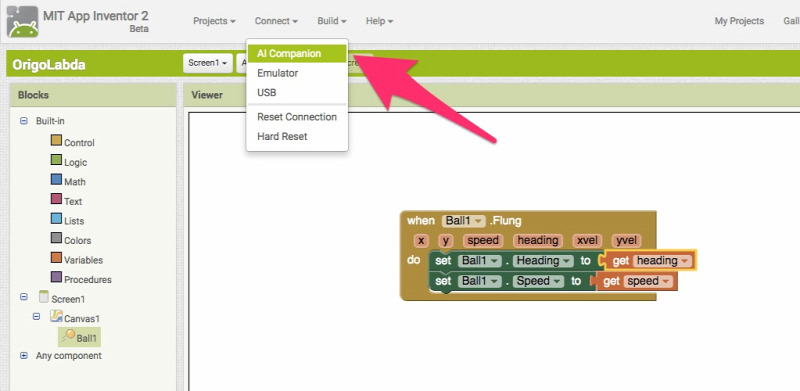Collapse the Canvas1 tree node

[x=36, y=316]
